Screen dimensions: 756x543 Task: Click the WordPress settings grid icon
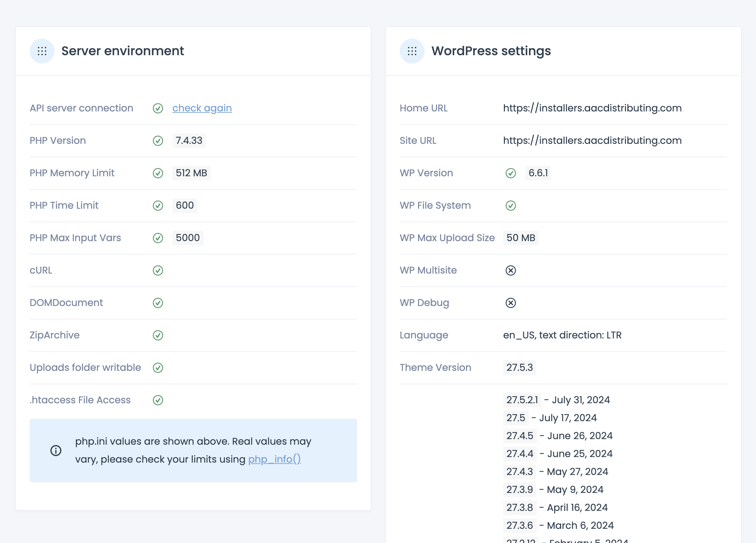412,51
